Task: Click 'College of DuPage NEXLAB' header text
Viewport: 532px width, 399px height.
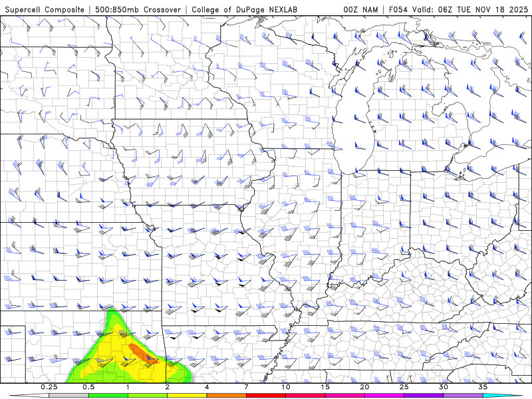Action: 244,9
